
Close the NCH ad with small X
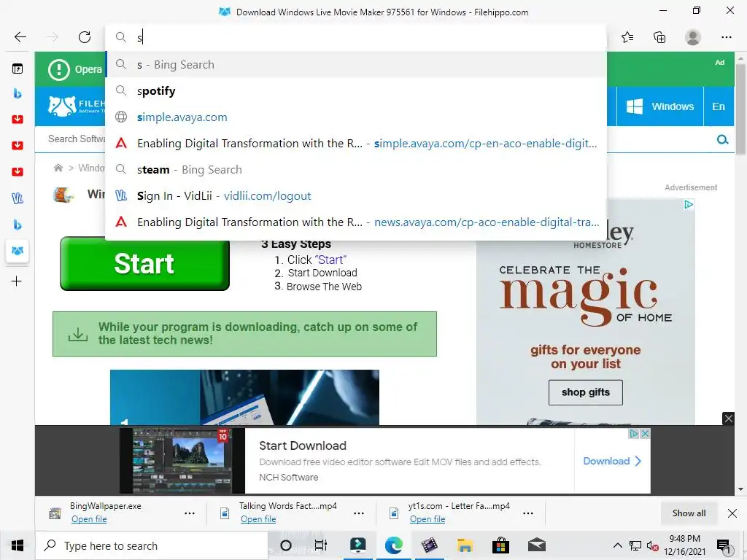tap(645, 433)
